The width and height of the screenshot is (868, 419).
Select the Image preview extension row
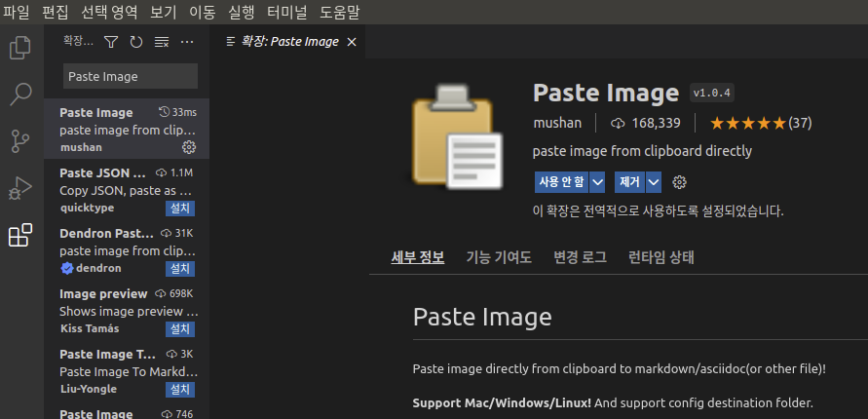pos(127,311)
